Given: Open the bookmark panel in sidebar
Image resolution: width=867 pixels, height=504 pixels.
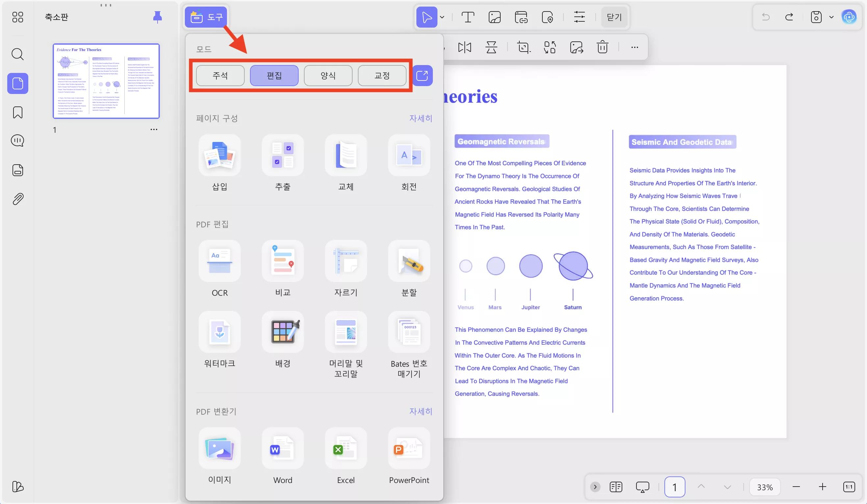Looking at the screenshot, I should pyautogui.click(x=17, y=112).
